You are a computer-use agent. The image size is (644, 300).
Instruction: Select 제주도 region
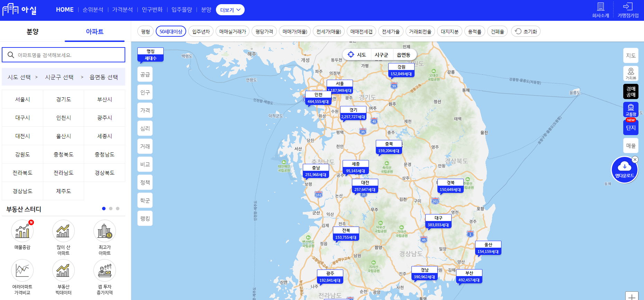click(x=63, y=191)
